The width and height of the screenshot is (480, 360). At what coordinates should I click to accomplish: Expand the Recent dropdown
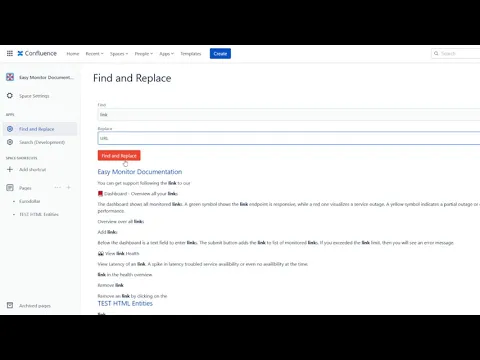coord(94,54)
